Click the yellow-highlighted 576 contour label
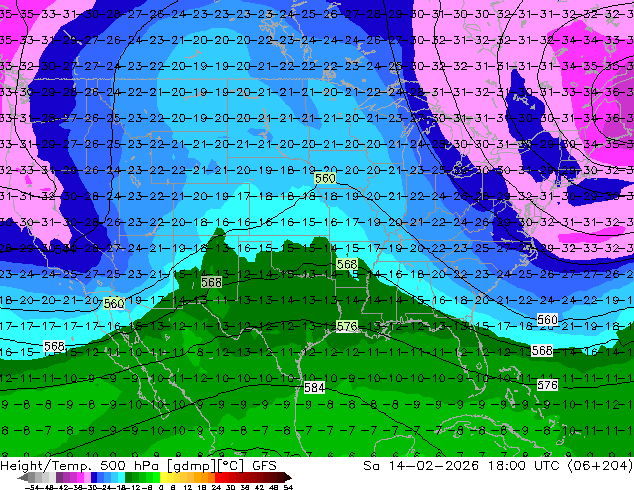This screenshot has width=634, height=490. coord(347,326)
